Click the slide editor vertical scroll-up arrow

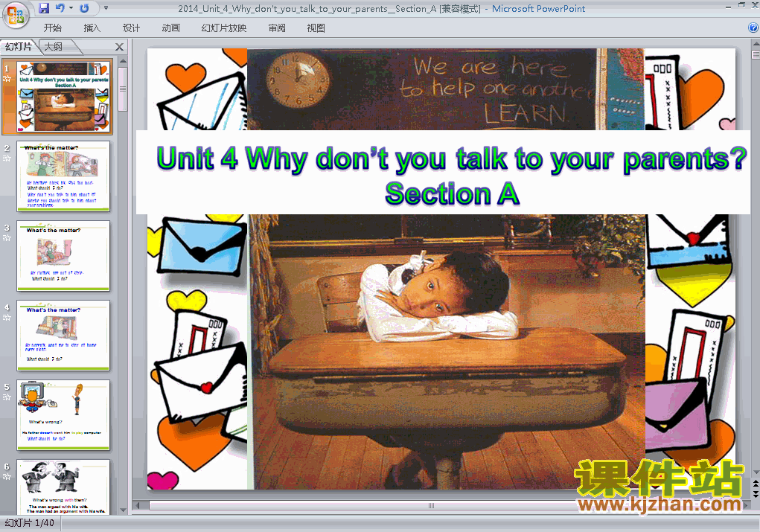click(756, 45)
